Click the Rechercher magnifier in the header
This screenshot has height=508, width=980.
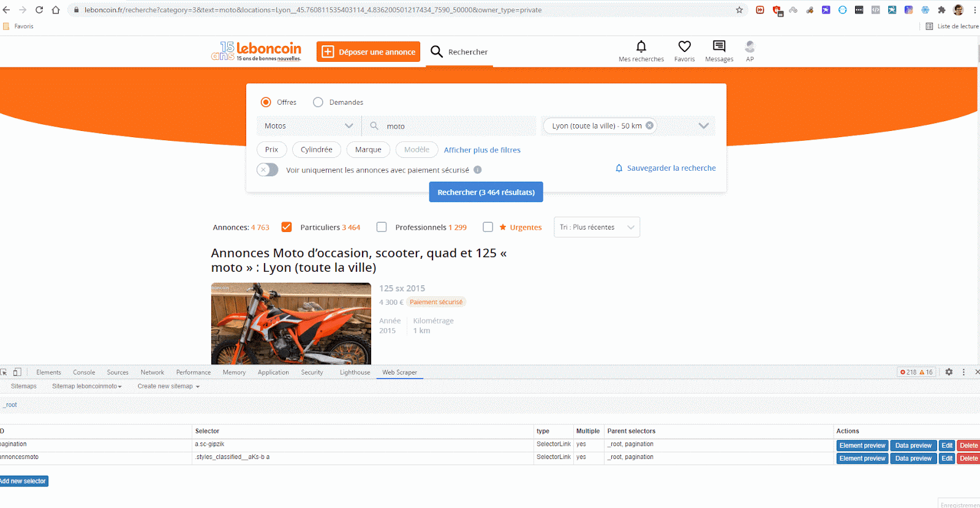pos(436,51)
